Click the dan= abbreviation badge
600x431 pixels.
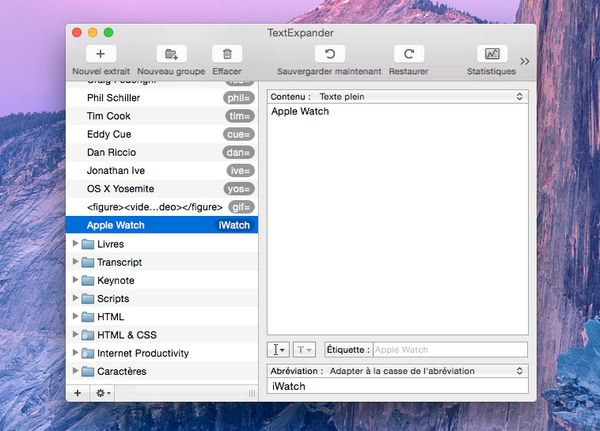(x=238, y=152)
